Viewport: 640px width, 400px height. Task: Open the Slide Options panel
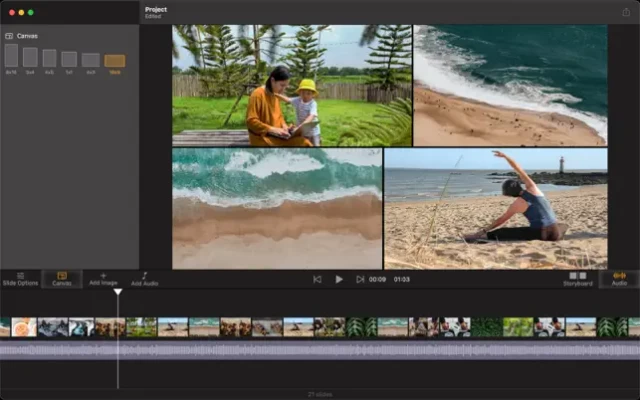click(20, 279)
